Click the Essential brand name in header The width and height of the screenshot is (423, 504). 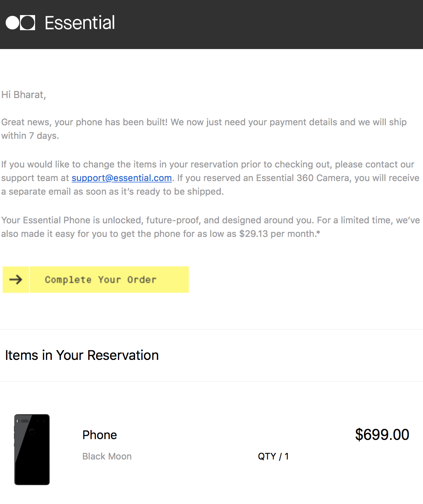click(x=80, y=23)
